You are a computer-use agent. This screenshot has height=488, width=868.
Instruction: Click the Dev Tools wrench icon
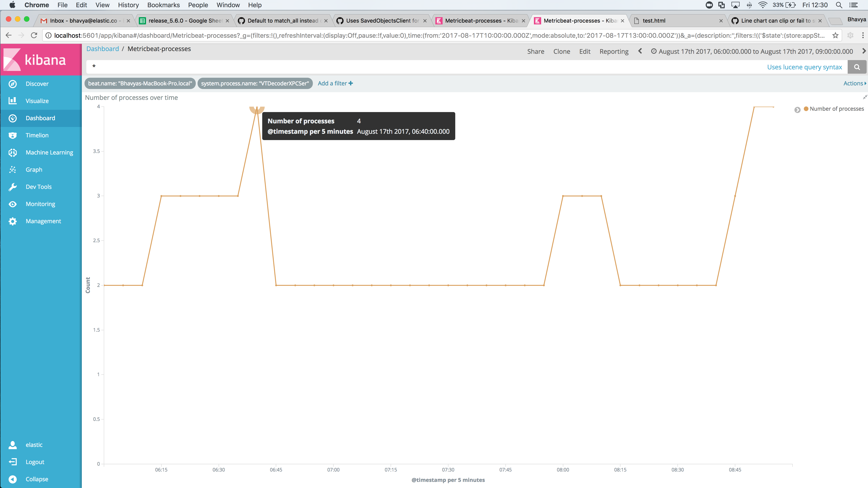[x=13, y=187]
